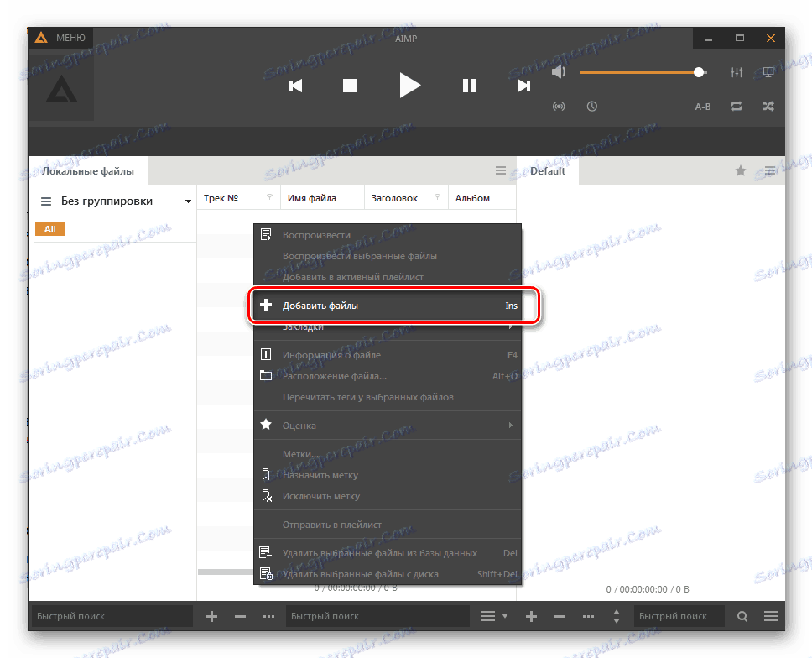Choose Добавить в активный плейлист
The image size is (812, 658).
[x=388, y=277]
